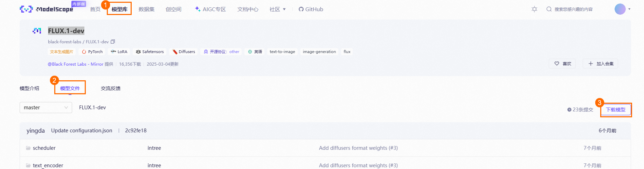Screen dimensions: 644x169
Task: Click the 2025-03-04更新 update date
Action: [162, 64]
